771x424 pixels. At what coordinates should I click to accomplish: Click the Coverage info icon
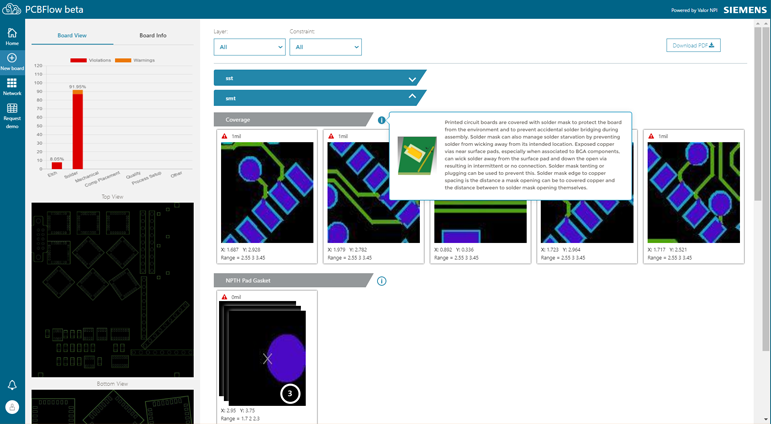(382, 120)
